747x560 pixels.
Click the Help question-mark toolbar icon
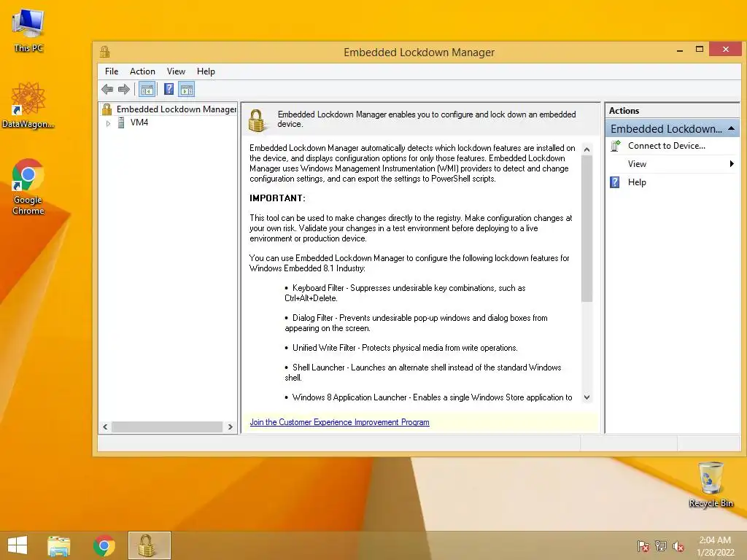(169, 89)
